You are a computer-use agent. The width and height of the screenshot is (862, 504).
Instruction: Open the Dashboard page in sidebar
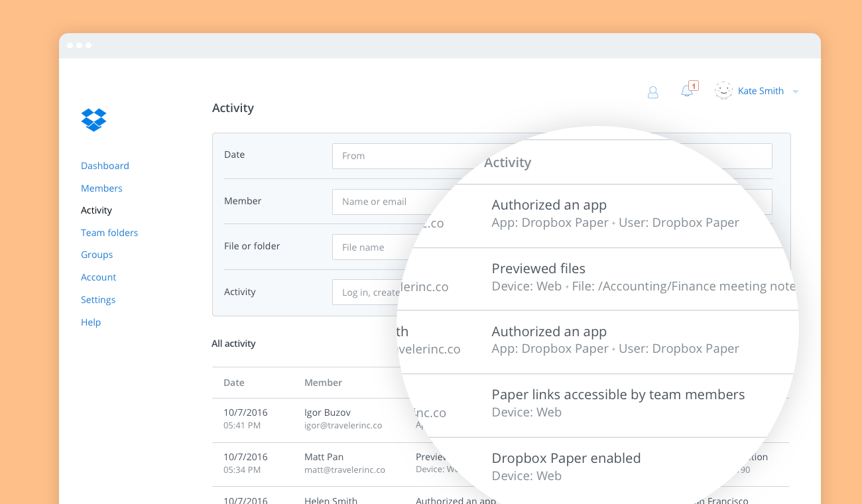[x=105, y=166]
